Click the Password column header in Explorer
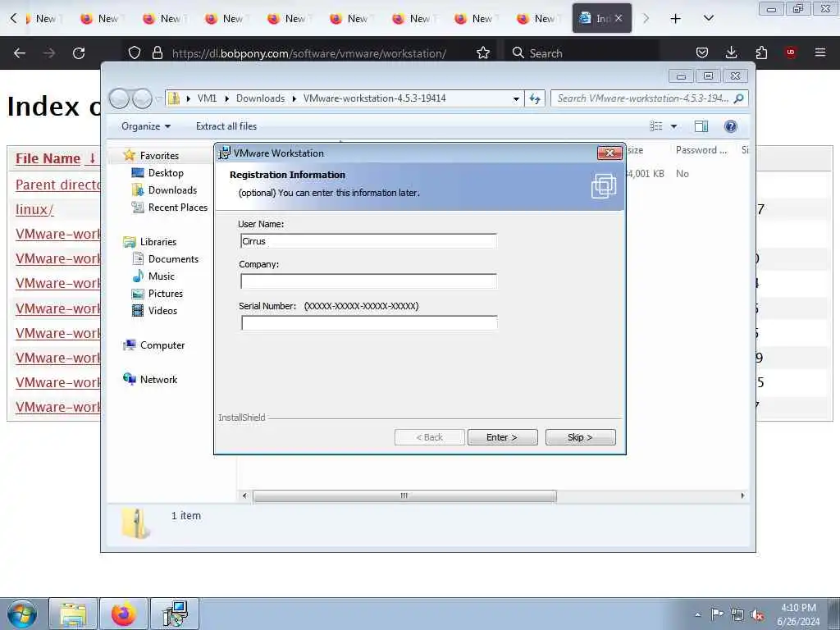 pyautogui.click(x=701, y=150)
